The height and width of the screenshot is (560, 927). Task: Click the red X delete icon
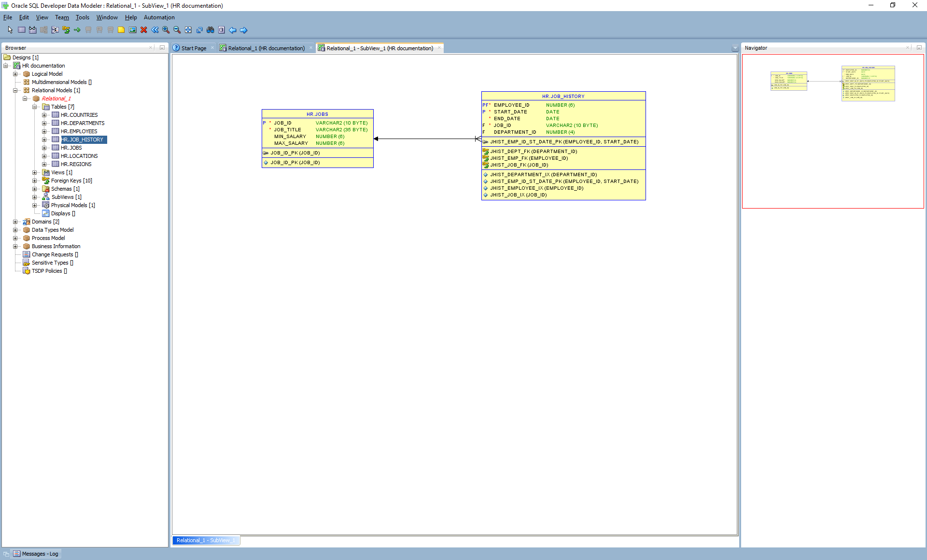[x=143, y=30]
